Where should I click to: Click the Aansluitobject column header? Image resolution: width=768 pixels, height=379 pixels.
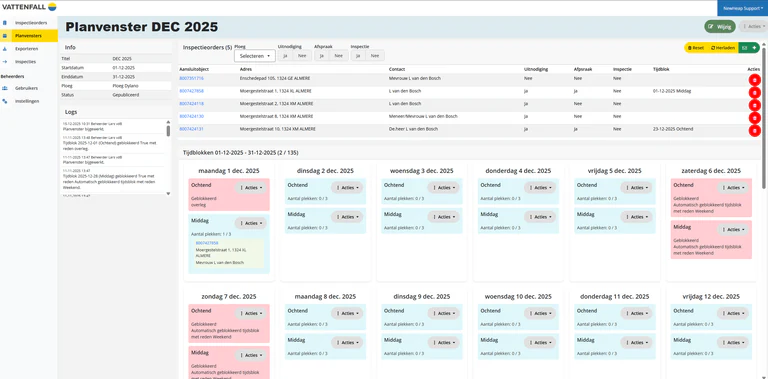194,70
